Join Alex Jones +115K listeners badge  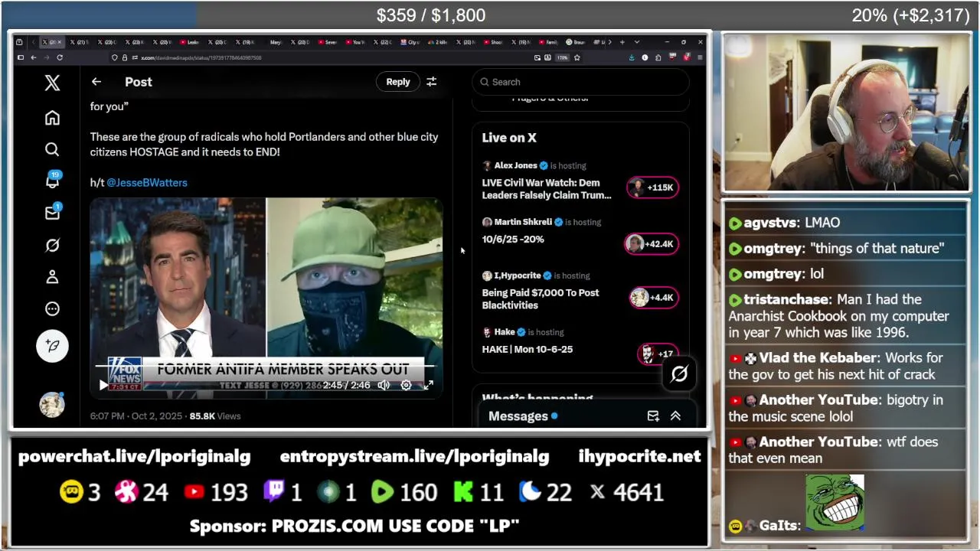point(652,187)
